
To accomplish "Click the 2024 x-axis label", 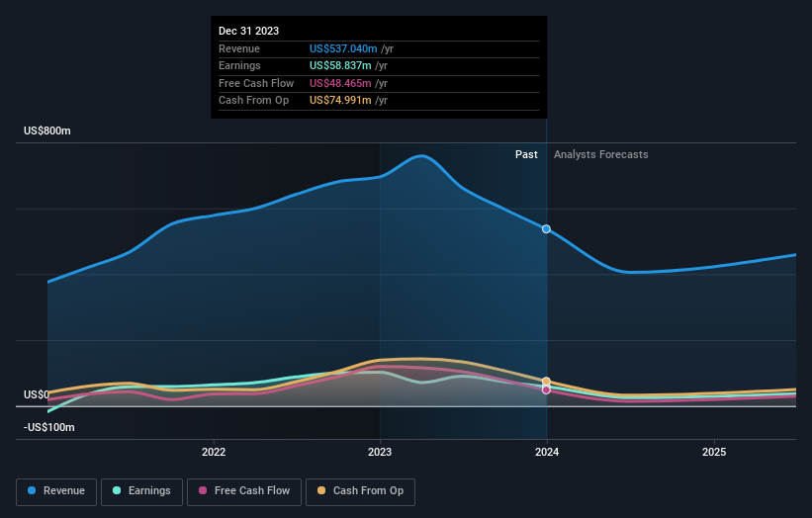I will point(547,453).
